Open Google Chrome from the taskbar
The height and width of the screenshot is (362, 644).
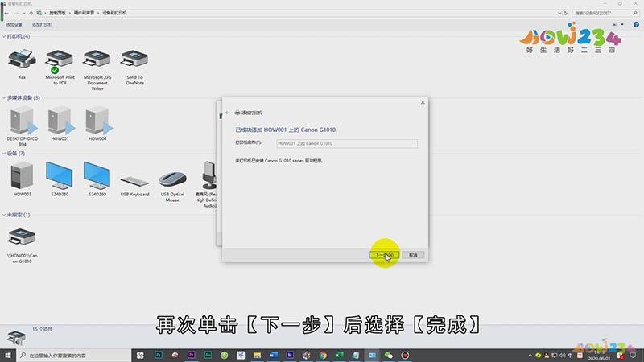point(323,355)
